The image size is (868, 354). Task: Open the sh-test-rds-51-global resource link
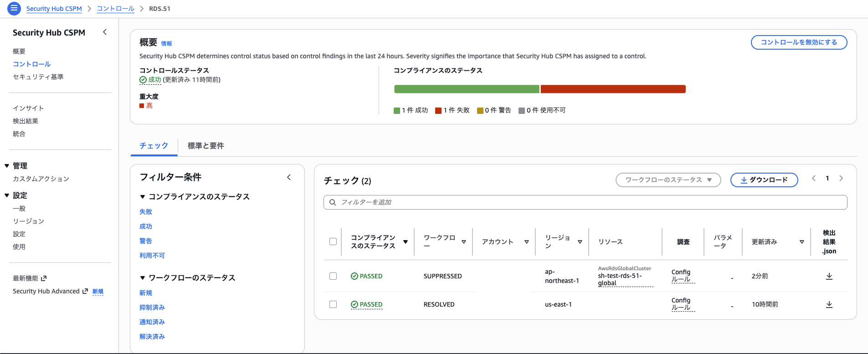coord(620,279)
